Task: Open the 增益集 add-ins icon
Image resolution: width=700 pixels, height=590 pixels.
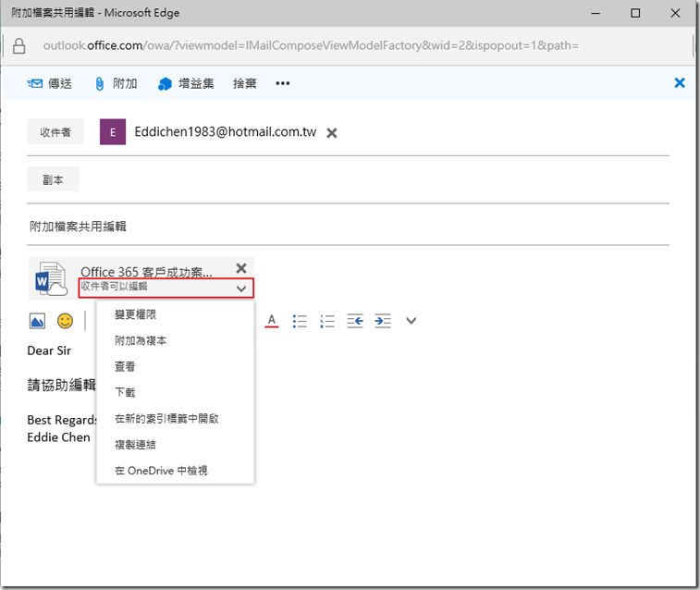Action: pyautogui.click(x=166, y=83)
